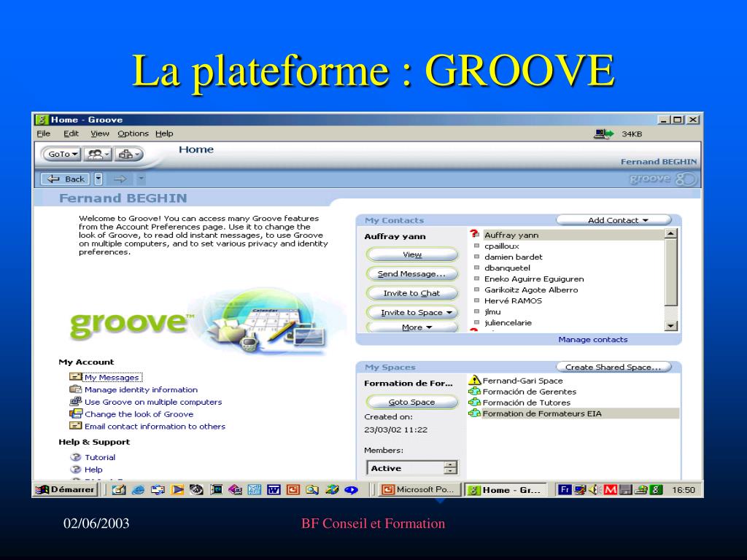The width and height of the screenshot is (747, 560).
Task: Select contact dbanquetel
Action: [x=507, y=268]
